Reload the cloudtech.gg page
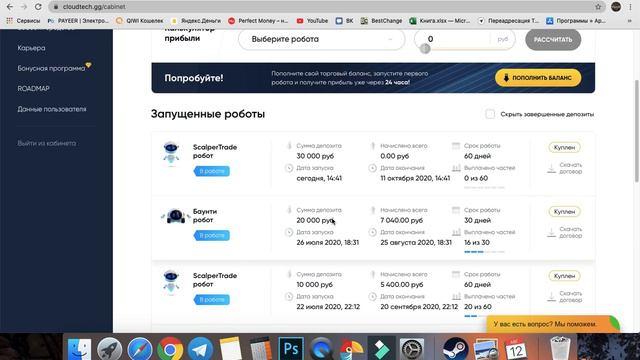Viewport: 640px width, 360px height. click(x=38, y=7)
